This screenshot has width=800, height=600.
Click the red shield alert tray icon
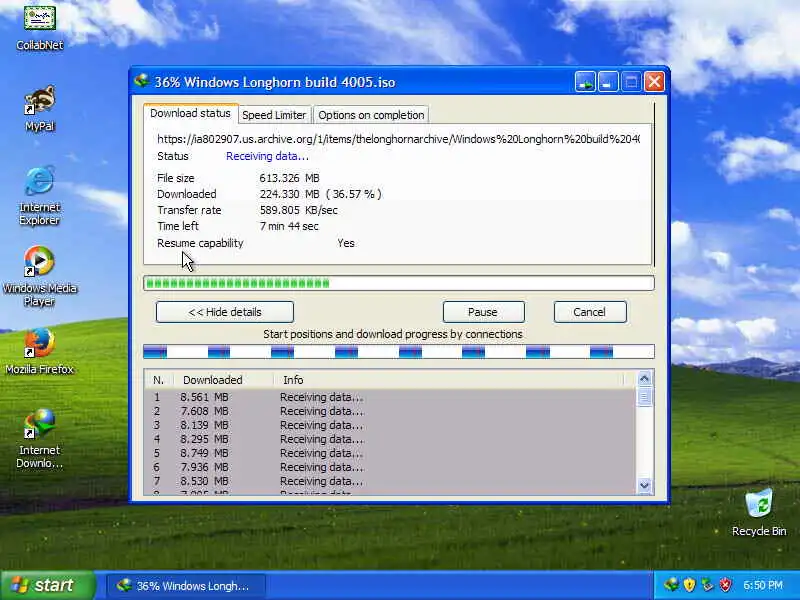pyautogui.click(x=725, y=585)
